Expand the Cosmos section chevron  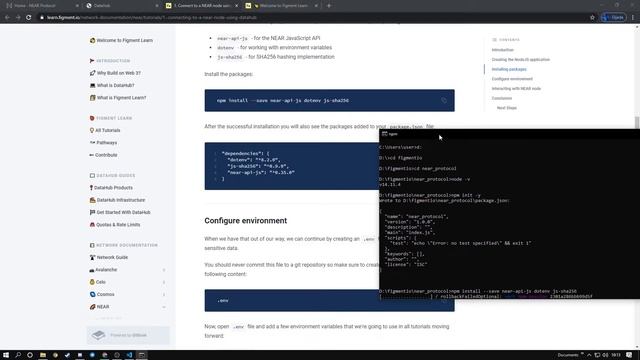[164, 294]
